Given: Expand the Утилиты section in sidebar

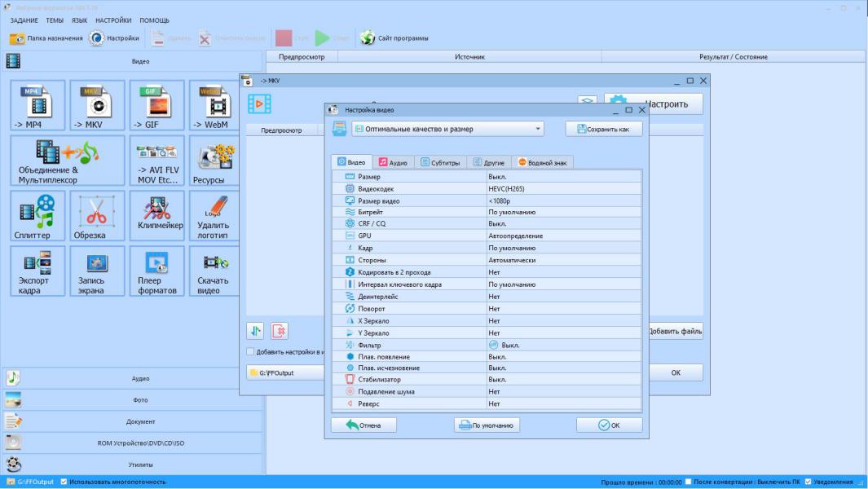Looking at the screenshot, I should point(132,465).
